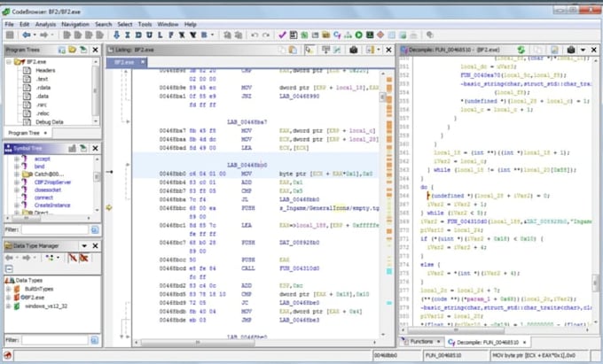Open the Navigation menu
The height and width of the screenshot is (364, 603).
(x=75, y=24)
